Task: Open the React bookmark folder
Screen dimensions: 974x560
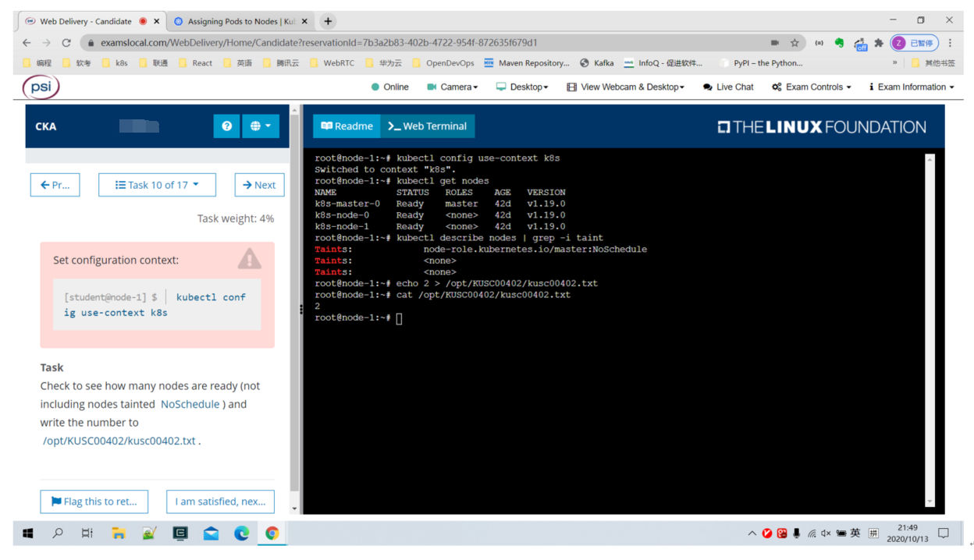Action: [x=195, y=63]
